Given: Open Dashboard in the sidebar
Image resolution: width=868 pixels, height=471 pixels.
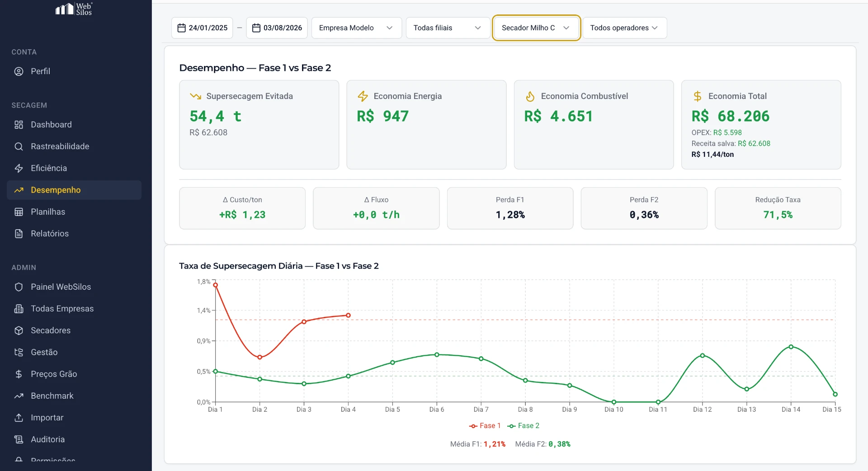Looking at the screenshot, I should (x=74, y=125).
